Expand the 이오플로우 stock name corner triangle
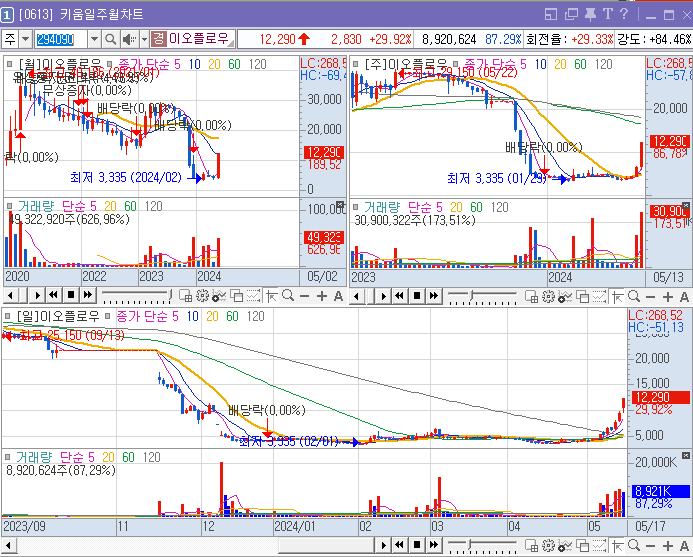 tap(231, 43)
